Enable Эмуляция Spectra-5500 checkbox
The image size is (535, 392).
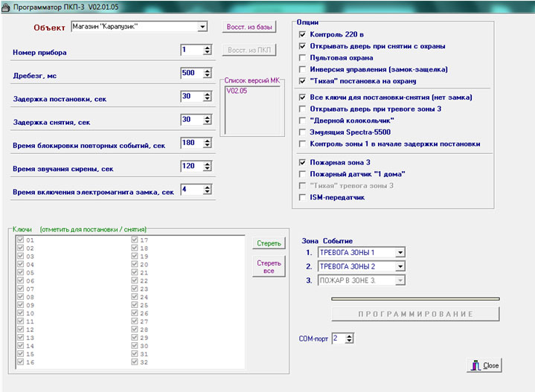(x=302, y=132)
